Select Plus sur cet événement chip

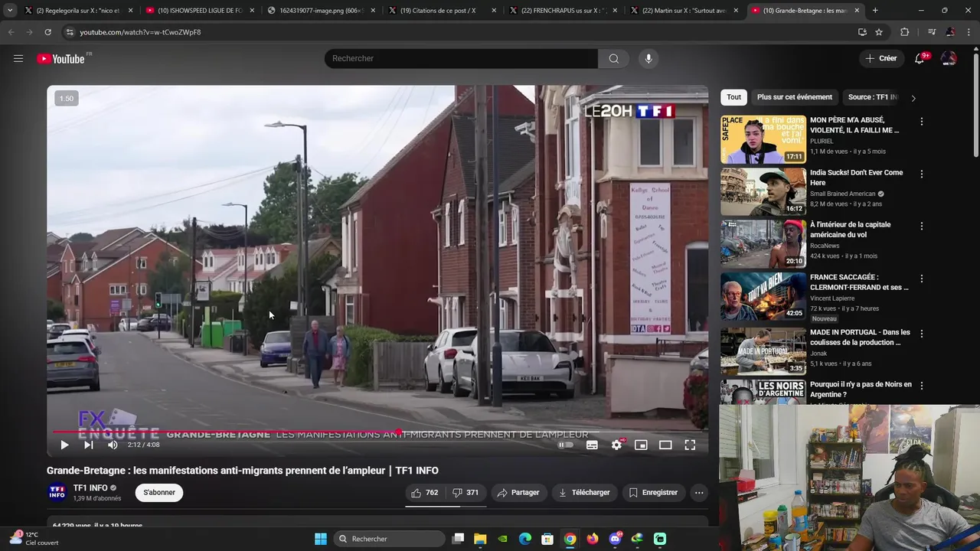click(795, 97)
